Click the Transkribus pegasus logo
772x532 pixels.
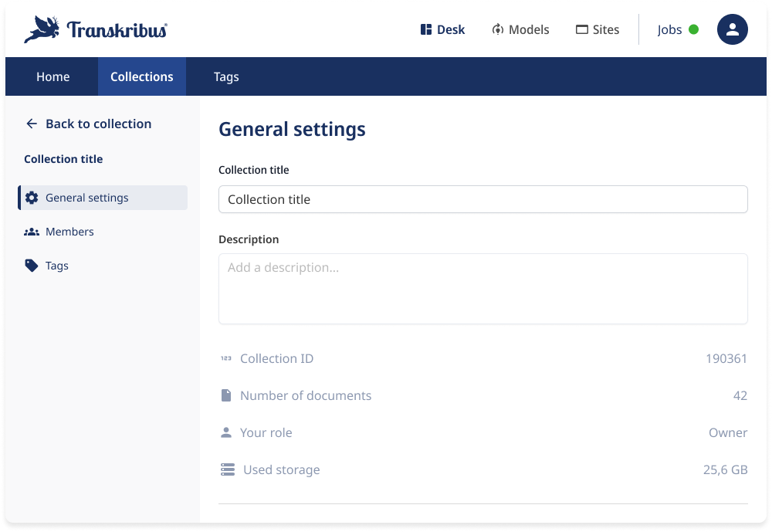(x=43, y=27)
